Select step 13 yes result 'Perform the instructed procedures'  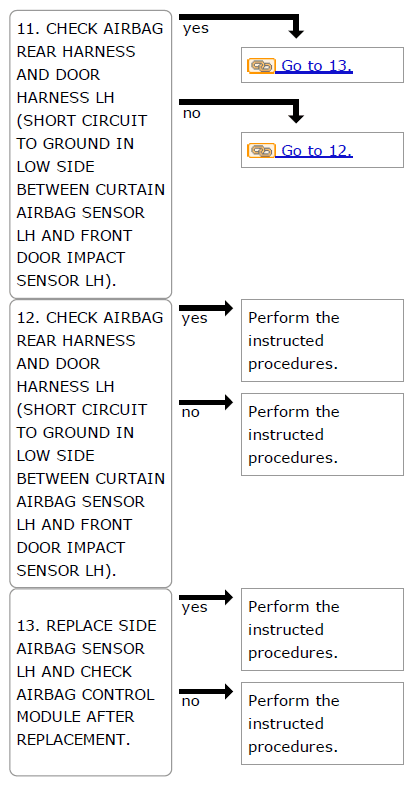tap(322, 629)
